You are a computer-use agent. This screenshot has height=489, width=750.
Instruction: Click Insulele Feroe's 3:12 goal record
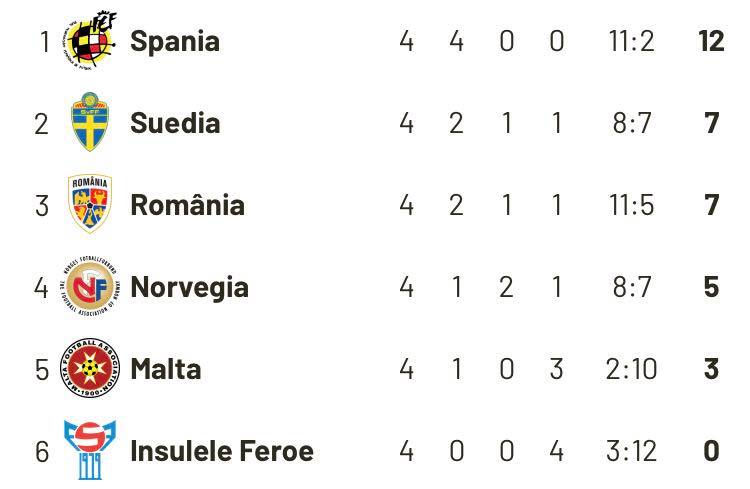[631, 451]
